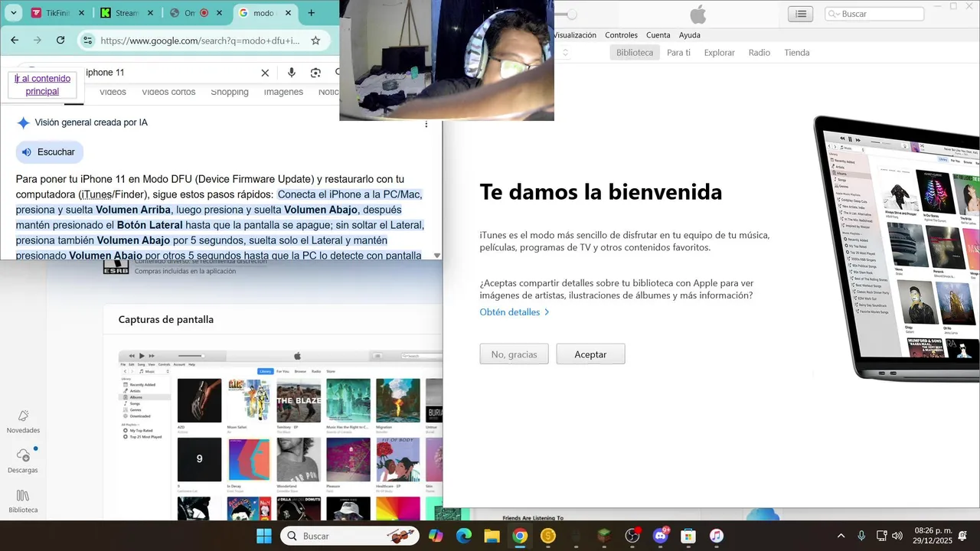Open the Imágenes search filter
This screenshot has width=980, height=551.
click(x=283, y=92)
